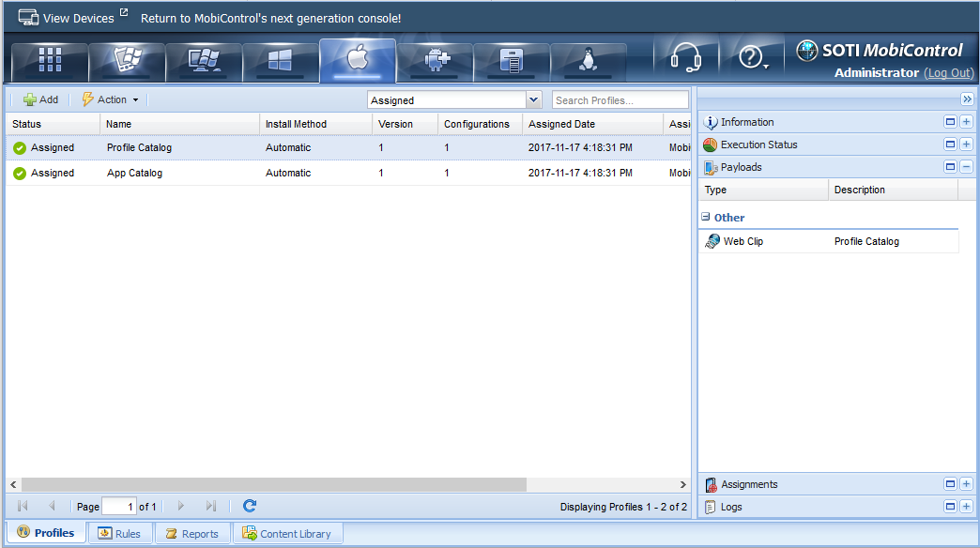Open the Assigned filter dropdown

[x=534, y=100]
